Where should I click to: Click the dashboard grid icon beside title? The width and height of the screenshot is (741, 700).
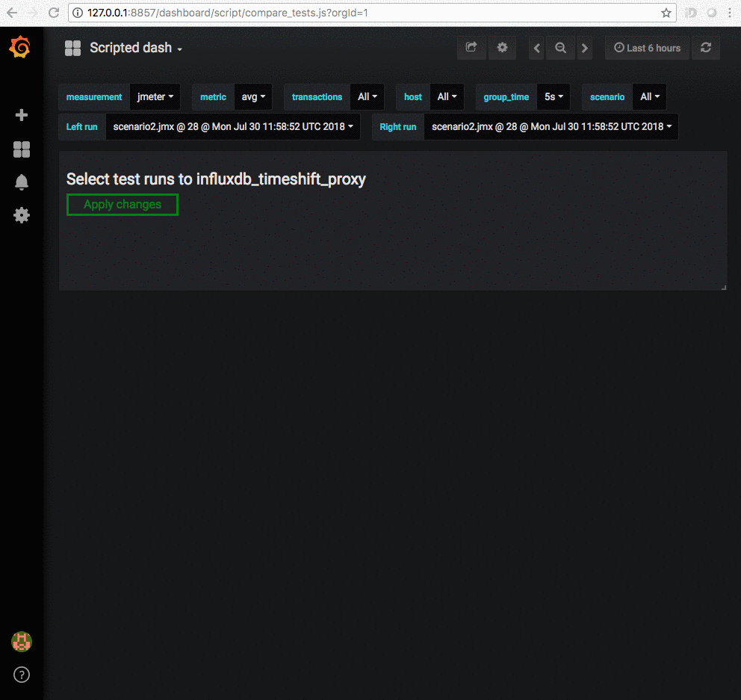(72, 48)
